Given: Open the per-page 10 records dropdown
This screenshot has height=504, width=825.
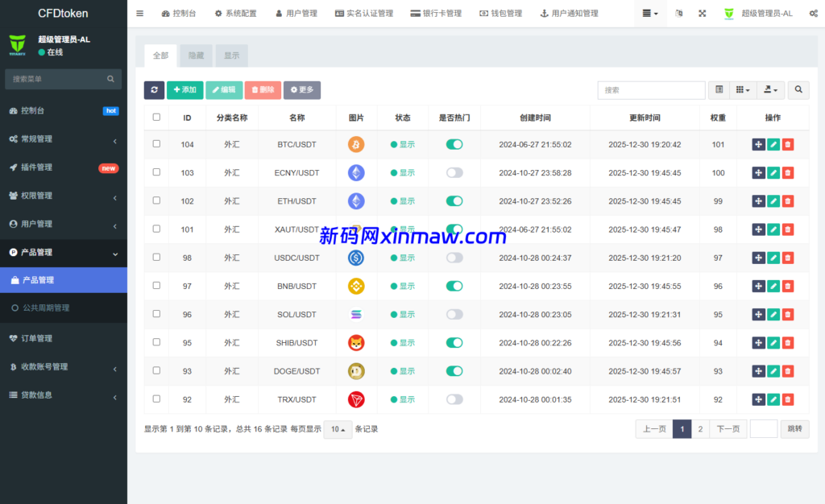Looking at the screenshot, I should point(337,429).
